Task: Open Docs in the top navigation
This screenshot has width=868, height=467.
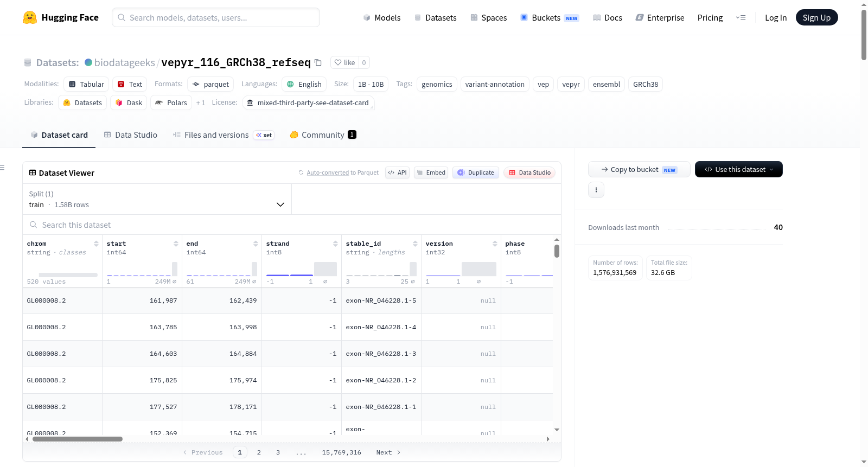Action: [607, 17]
